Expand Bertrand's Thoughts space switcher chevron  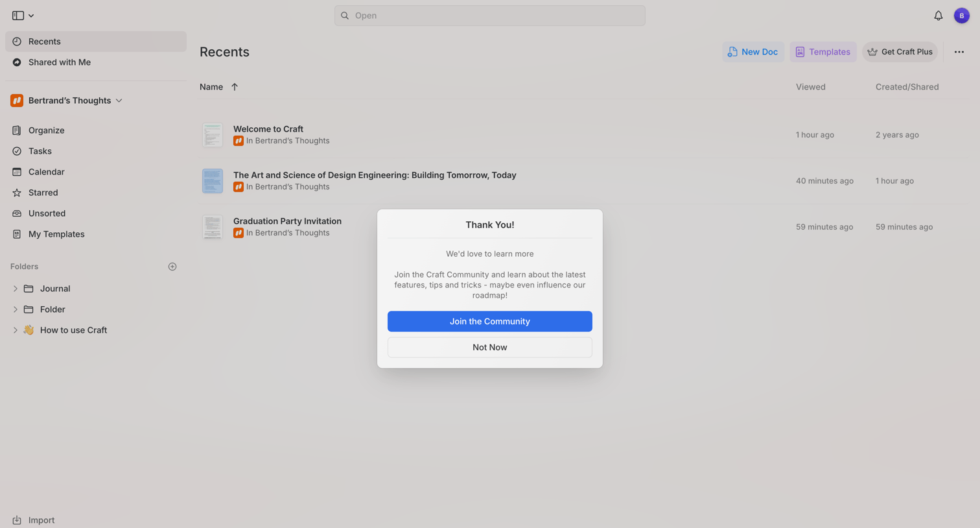(119, 101)
